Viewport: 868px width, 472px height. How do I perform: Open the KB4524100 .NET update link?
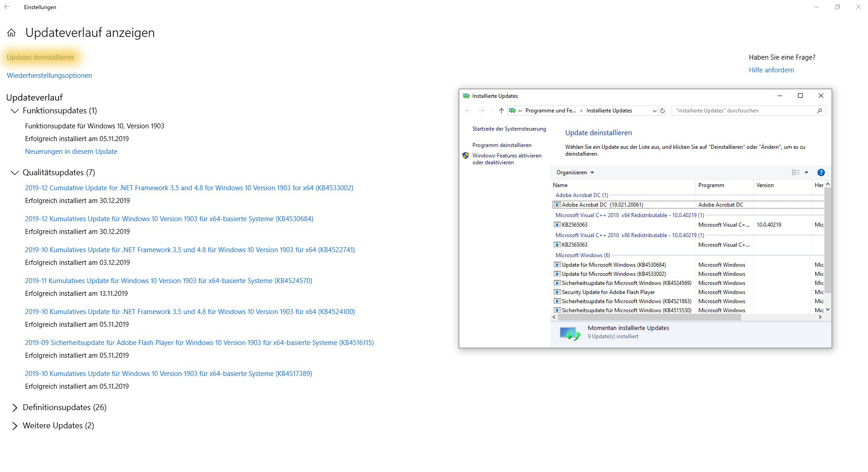190,312
